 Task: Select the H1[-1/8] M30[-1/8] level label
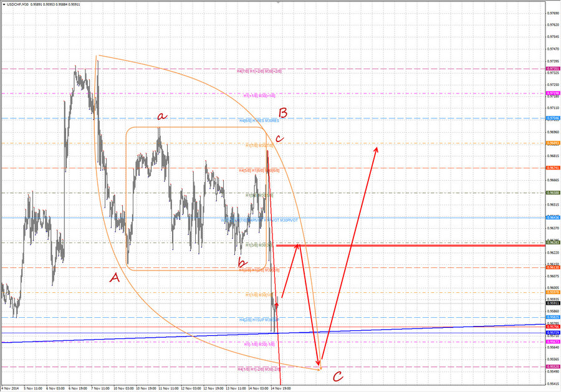point(259,344)
